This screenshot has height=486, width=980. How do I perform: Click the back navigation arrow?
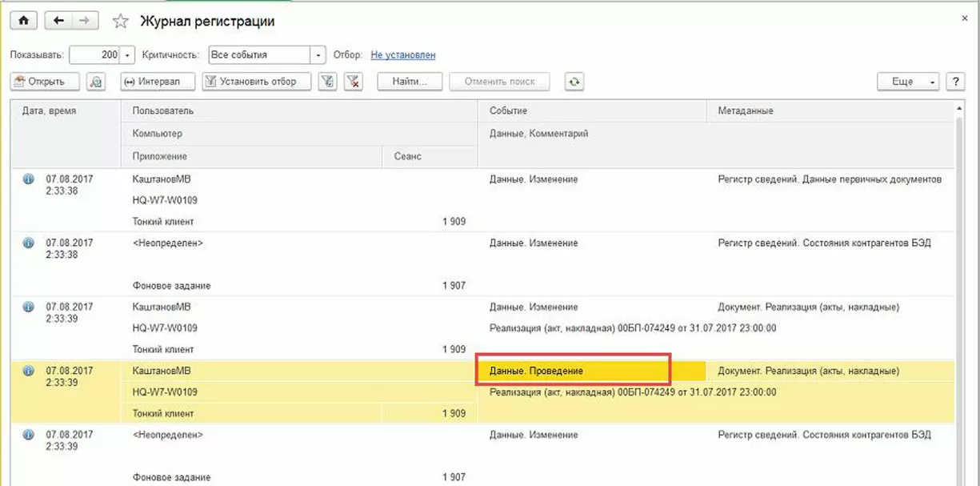point(59,22)
